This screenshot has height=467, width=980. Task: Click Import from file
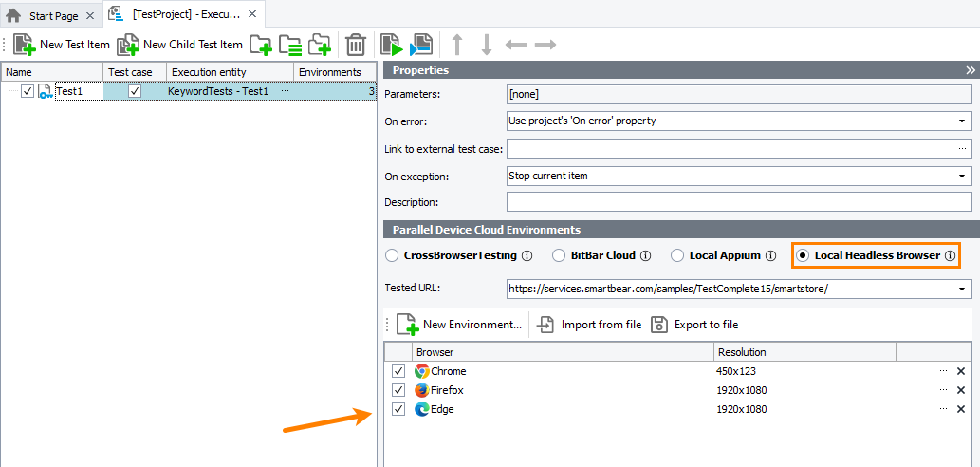click(x=589, y=325)
